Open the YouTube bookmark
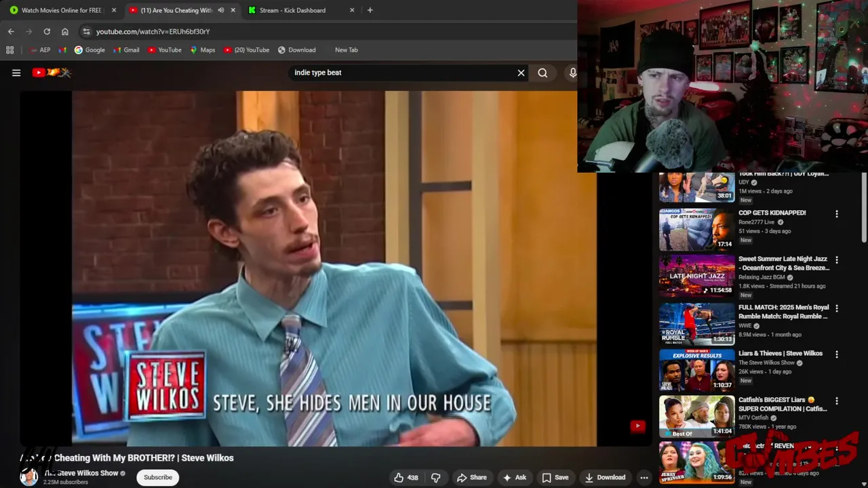 165,49
